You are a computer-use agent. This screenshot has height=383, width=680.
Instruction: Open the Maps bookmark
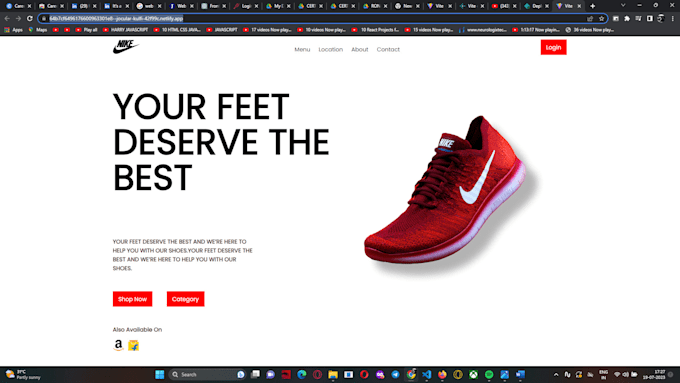[38, 30]
